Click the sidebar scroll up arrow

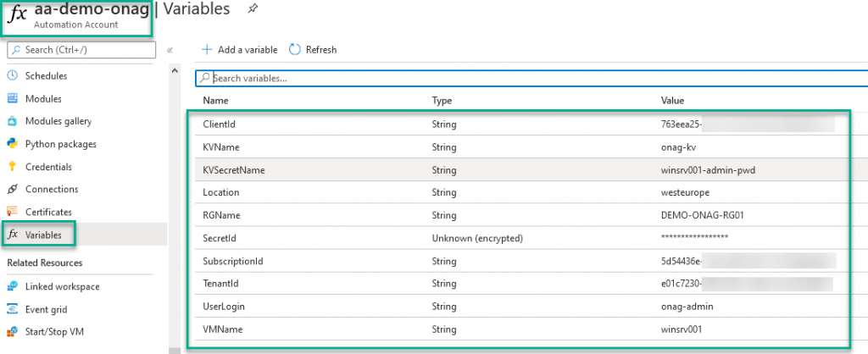(x=173, y=71)
